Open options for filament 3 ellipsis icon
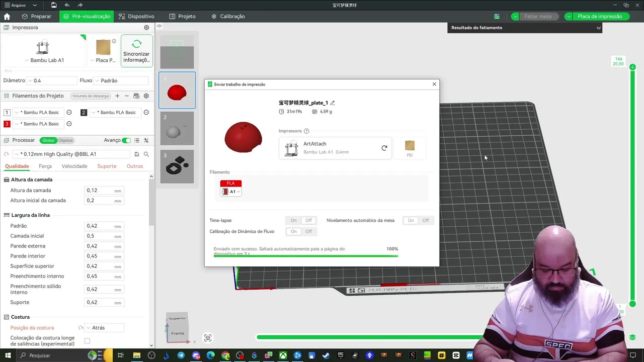This screenshot has width=644, height=362. click(69, 124)
